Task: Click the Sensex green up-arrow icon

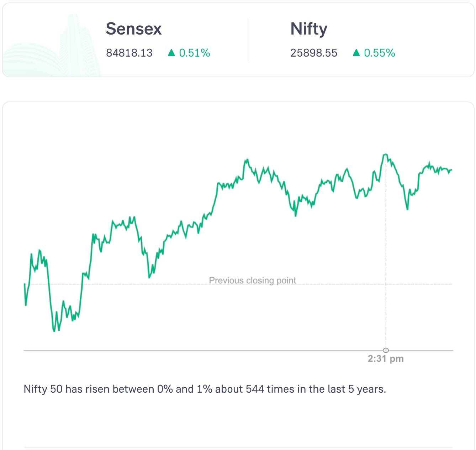Action: 171,53
